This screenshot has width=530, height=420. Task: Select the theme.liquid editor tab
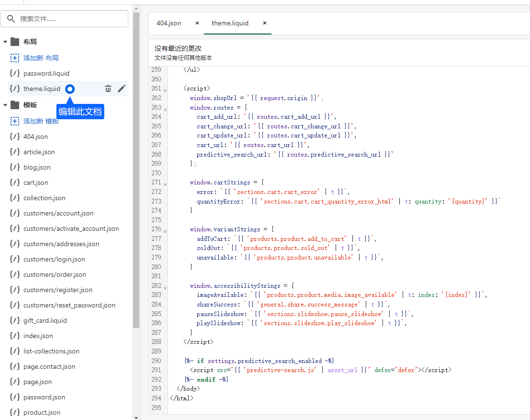tap(230, 23)
